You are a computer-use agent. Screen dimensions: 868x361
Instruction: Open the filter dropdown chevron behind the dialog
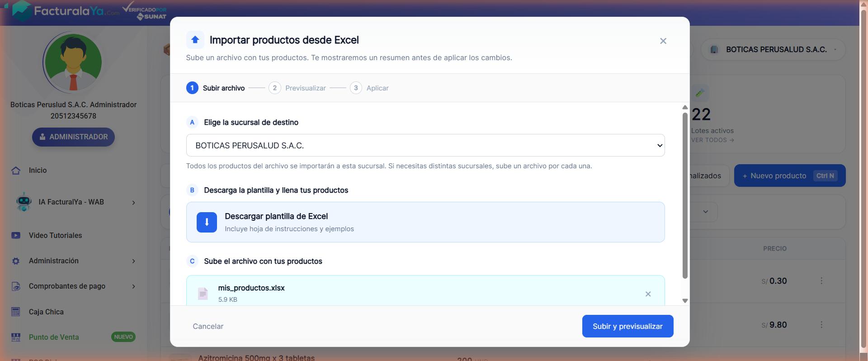[706, 212]
